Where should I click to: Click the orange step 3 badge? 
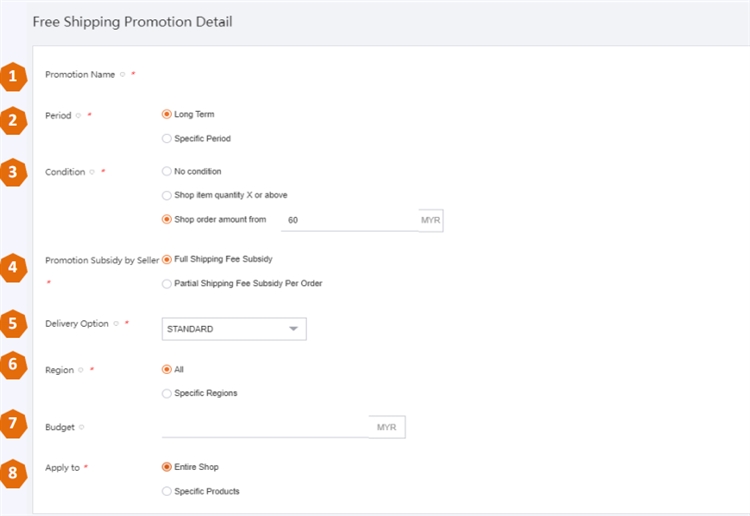pos(13,171)
